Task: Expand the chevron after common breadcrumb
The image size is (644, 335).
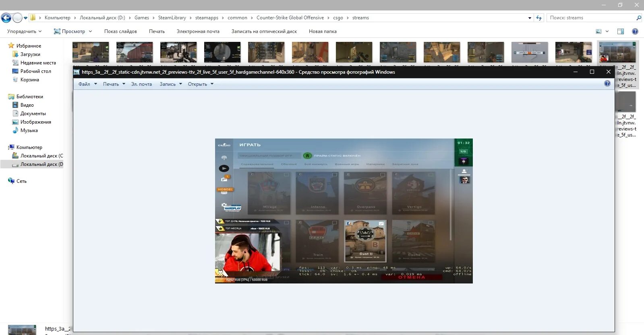Action: [252, 18]
